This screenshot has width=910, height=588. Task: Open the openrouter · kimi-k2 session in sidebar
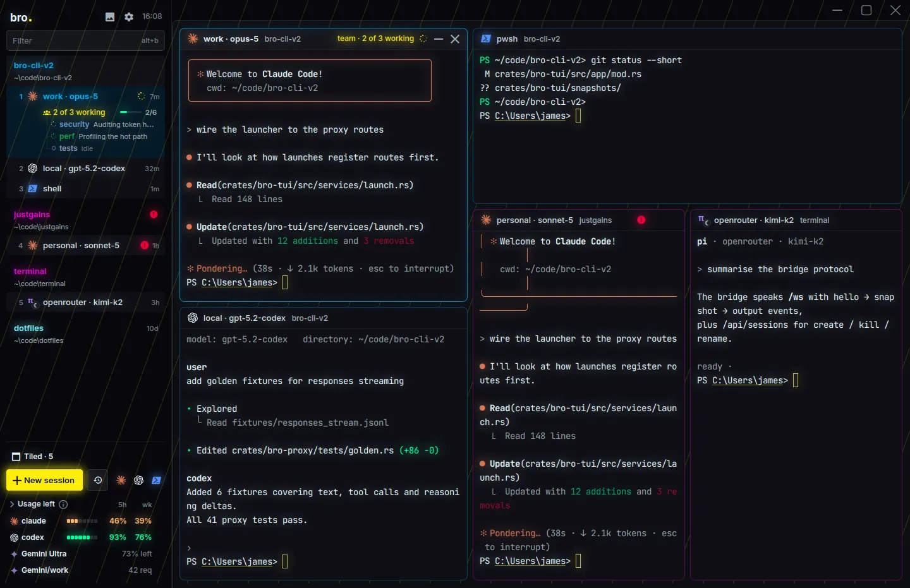point(86,303)
